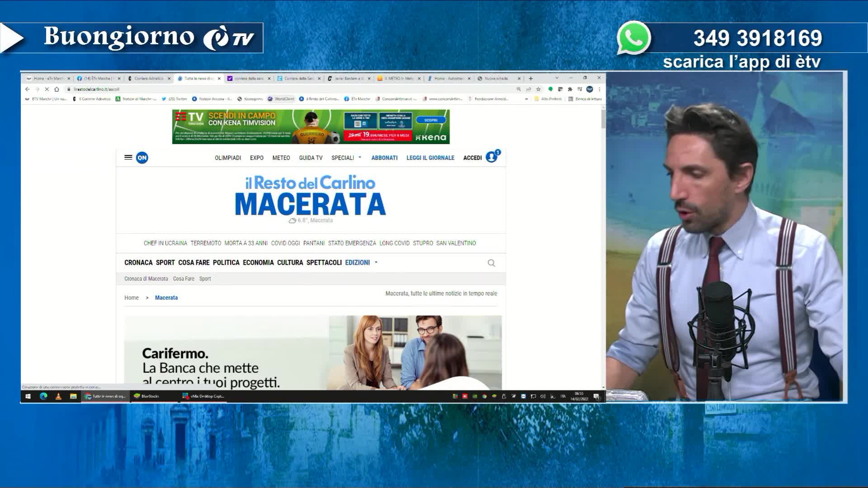Open the METEO top menu link
The image size is (868, 488).
[x=281, y=158]
